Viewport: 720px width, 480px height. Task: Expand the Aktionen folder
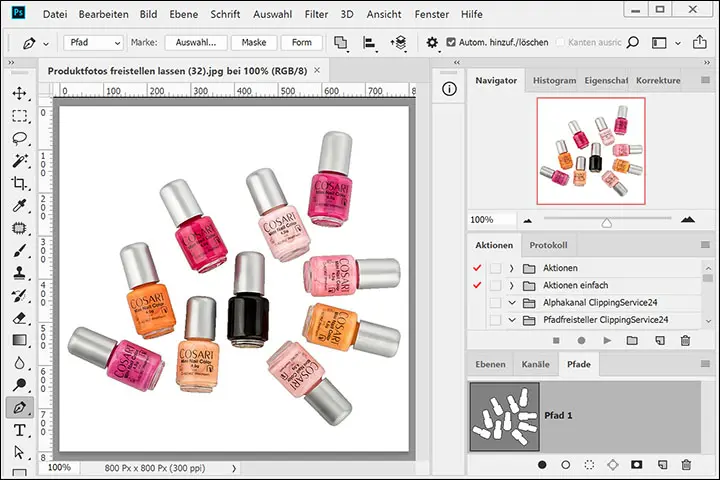point(512,269)
